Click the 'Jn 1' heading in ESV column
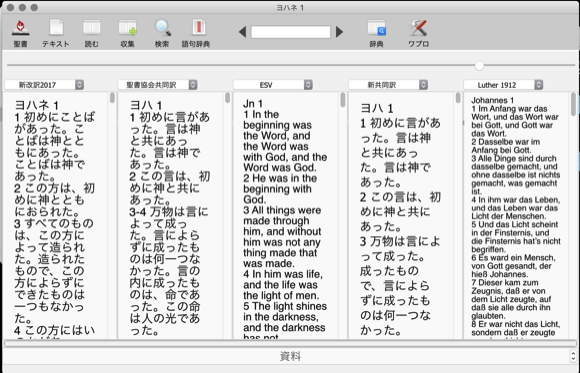The image size is (580, 373). click(253, 104)
